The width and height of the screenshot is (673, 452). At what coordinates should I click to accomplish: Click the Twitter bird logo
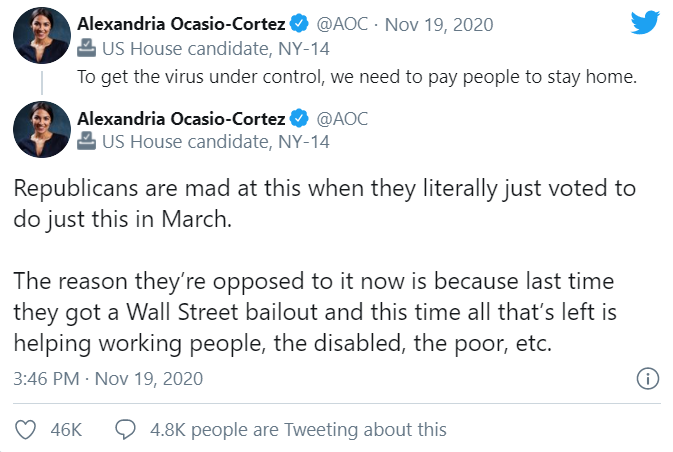(645, 22)
